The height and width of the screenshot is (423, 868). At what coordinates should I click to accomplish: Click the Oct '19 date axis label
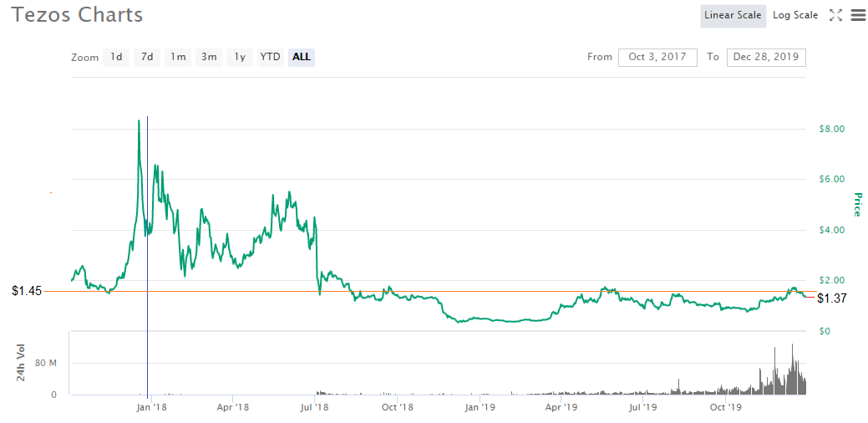point(726,407)
